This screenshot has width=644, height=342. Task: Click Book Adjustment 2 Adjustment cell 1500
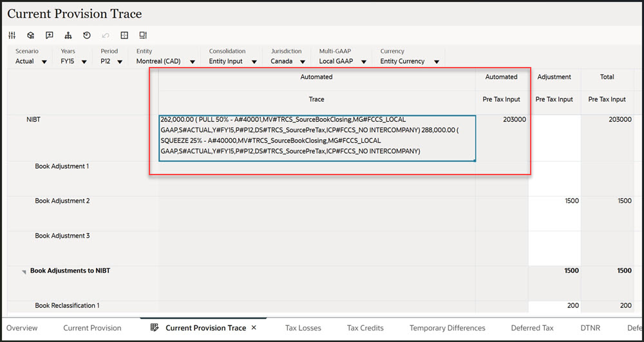click(x=554, y=213)
